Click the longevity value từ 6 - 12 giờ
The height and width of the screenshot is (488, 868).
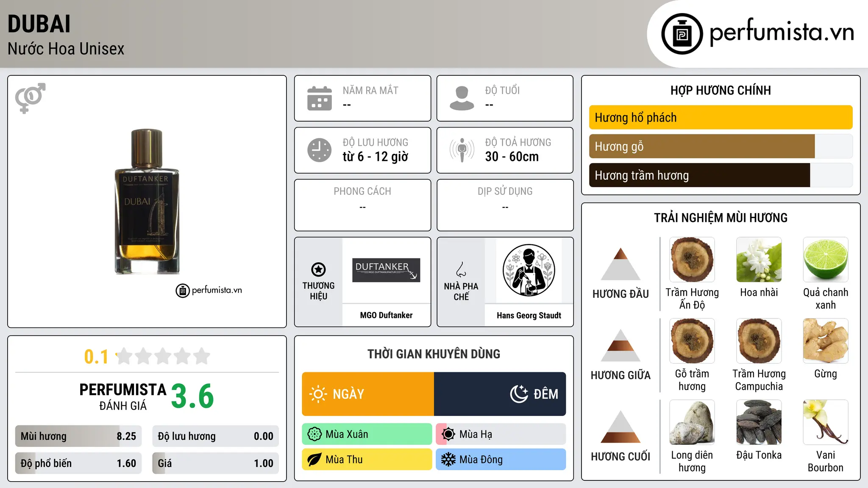[376, 157]
